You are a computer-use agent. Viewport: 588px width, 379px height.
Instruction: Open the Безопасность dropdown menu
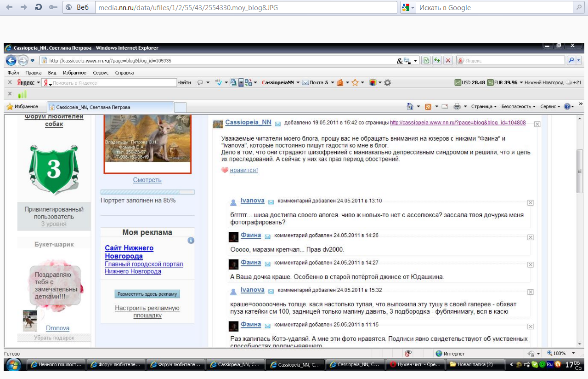(518, 107)
